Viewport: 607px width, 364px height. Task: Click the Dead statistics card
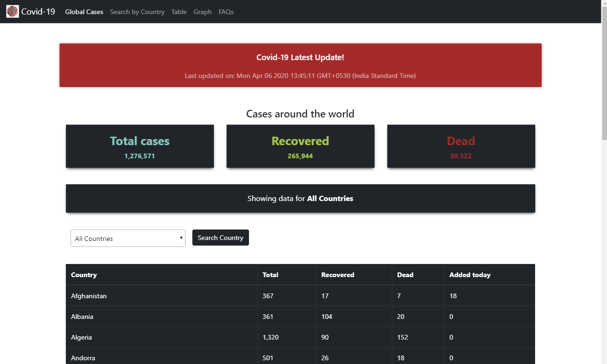(461, 146)
